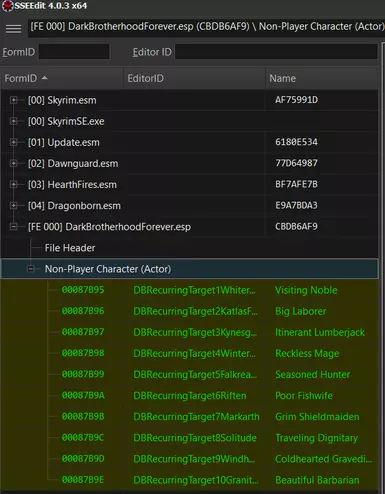Select the [03] HearthFires.esm row
Screen dimensions: 385x494
[x=190, y=184]
